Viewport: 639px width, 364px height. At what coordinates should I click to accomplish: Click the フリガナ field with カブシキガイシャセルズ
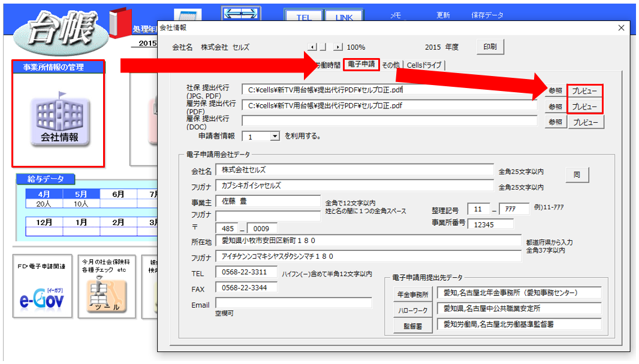point(354,186)
